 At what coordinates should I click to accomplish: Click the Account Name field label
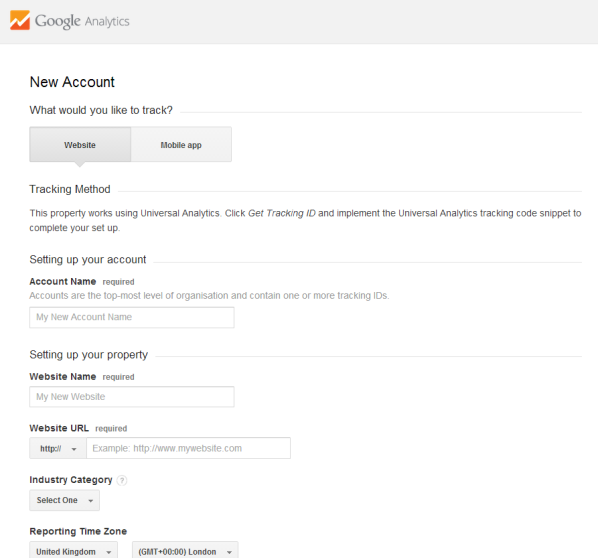click(x=63, y=281)
